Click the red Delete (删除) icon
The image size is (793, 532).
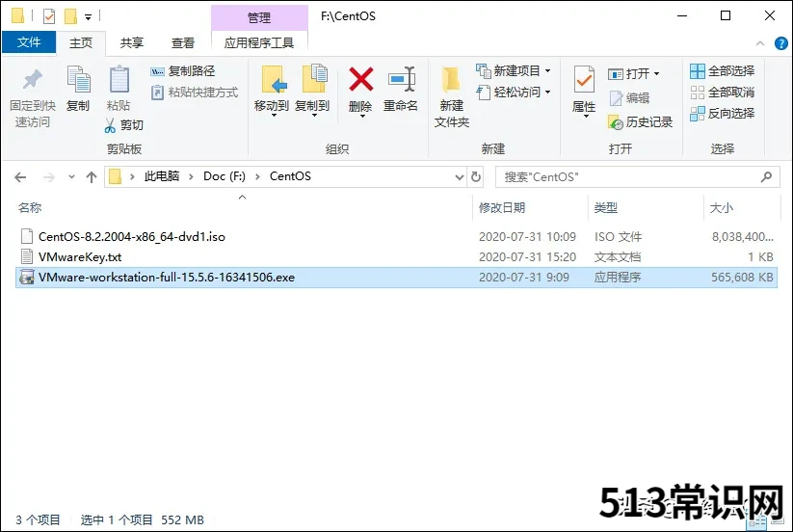(361, 80)
